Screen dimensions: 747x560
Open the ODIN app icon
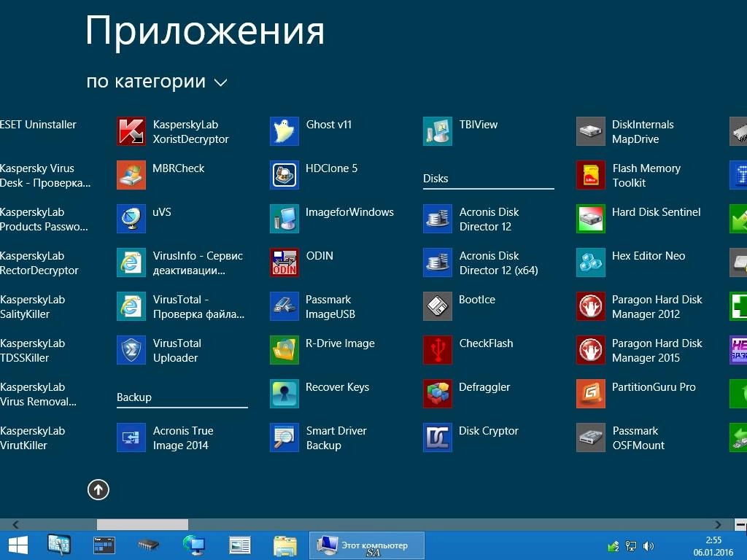[x=285, y=262]
